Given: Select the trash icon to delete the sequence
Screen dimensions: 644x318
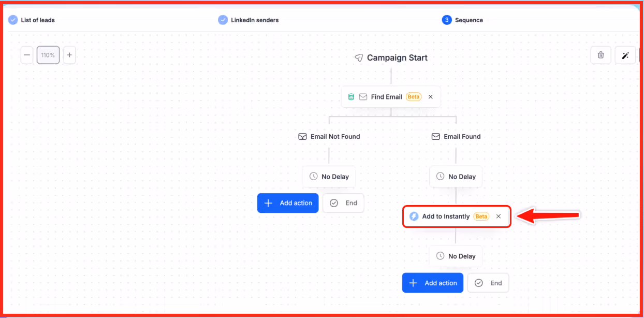Looking at the screenshot, I should tap(601, 55).
